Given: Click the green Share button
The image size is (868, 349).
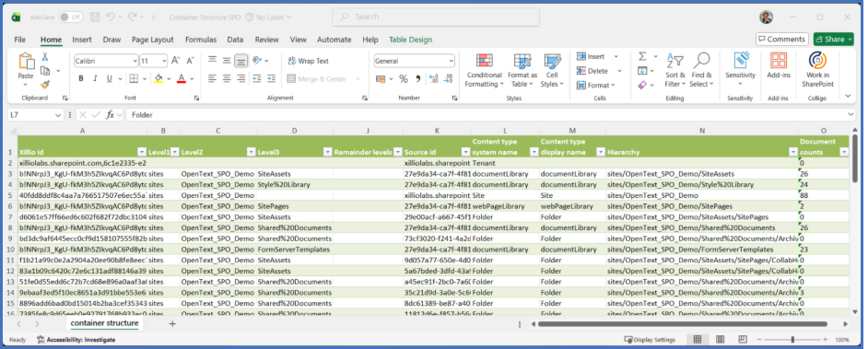Looking at the screenshot, I should point(834,40).
